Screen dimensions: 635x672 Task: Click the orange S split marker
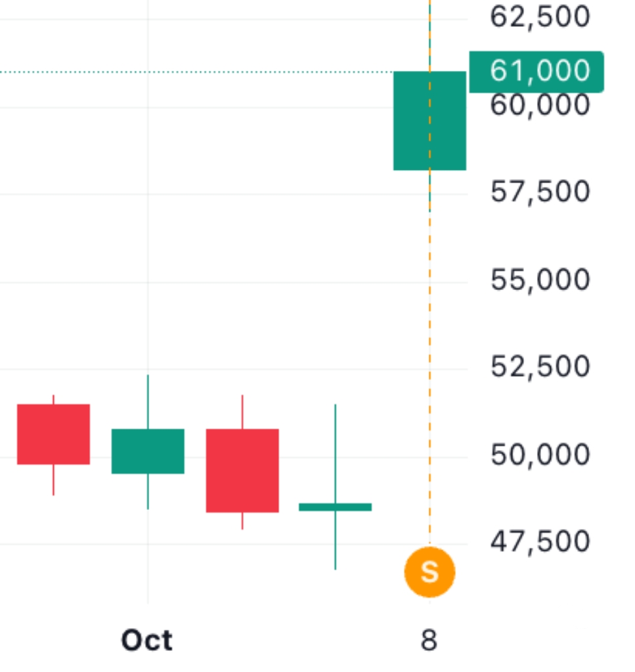click(429, 572)
